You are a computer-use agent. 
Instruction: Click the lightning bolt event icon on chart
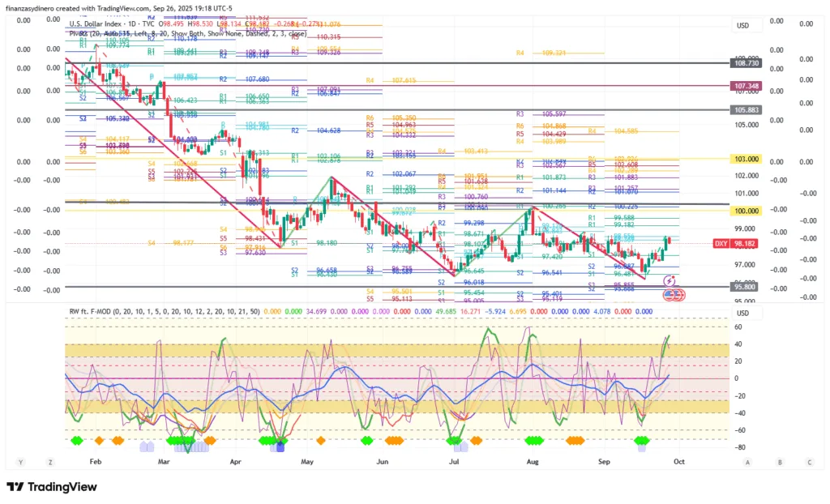[669, 280]
